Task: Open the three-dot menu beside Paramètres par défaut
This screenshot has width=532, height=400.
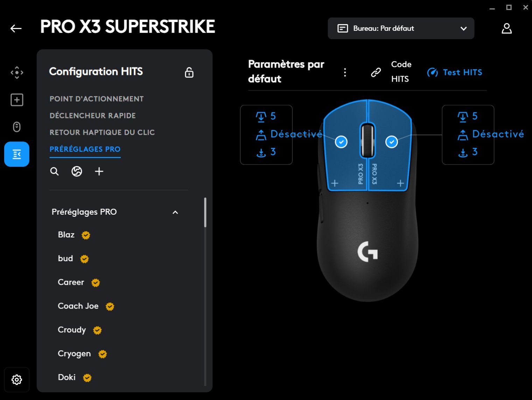Action: 345,73
